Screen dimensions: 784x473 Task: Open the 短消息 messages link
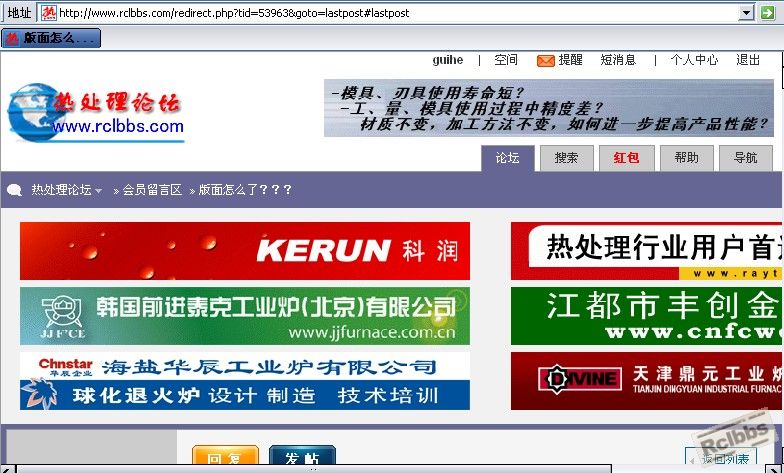[618, 60]
